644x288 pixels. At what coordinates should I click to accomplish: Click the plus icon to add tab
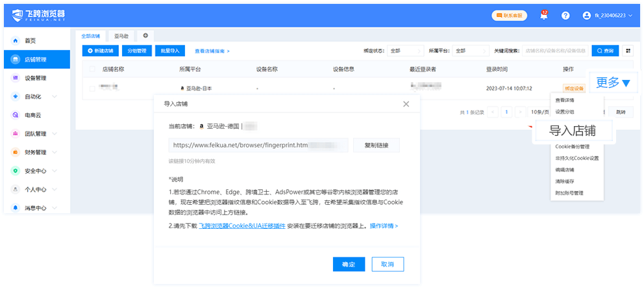click(145, 36)
